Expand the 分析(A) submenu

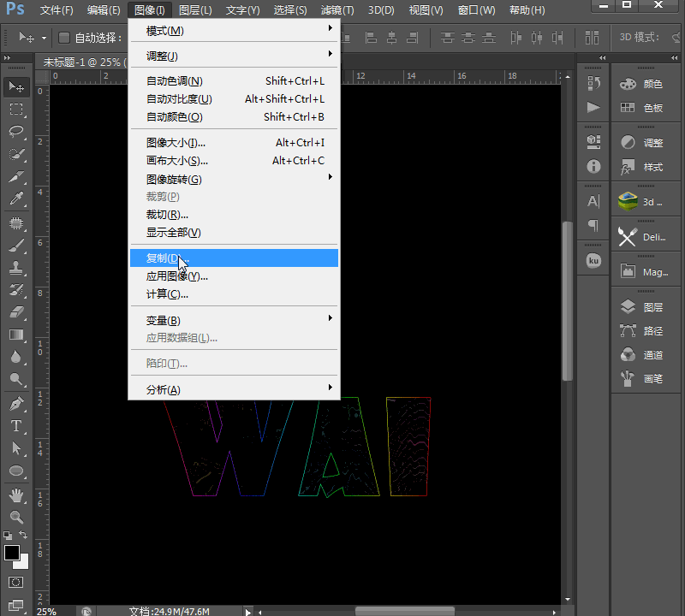234,389
